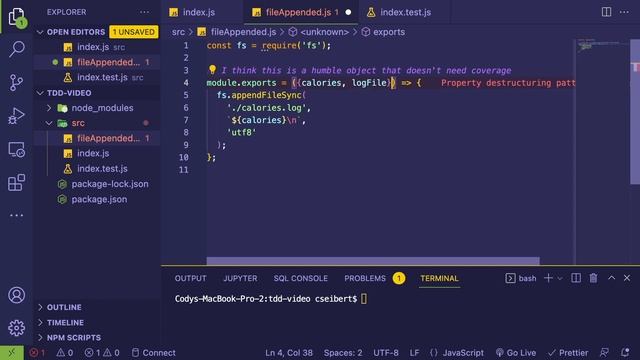Change LF end of line sequence
Image resolution: width=640 pixels, height=360 pixels.
coord(414,353)
